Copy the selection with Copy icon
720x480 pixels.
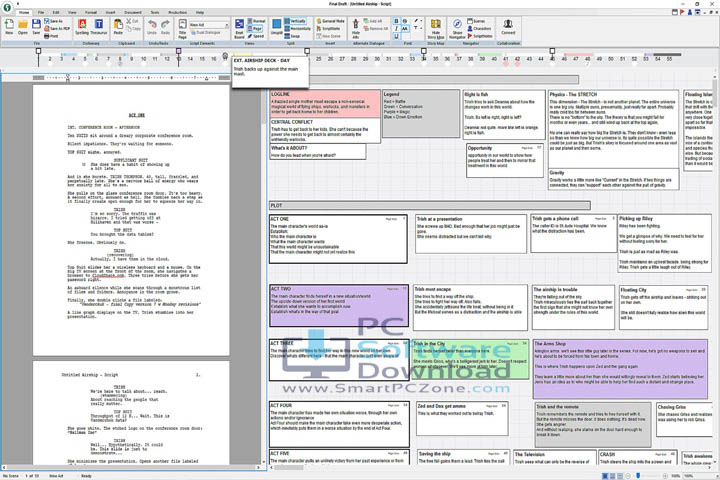(133, 28)
